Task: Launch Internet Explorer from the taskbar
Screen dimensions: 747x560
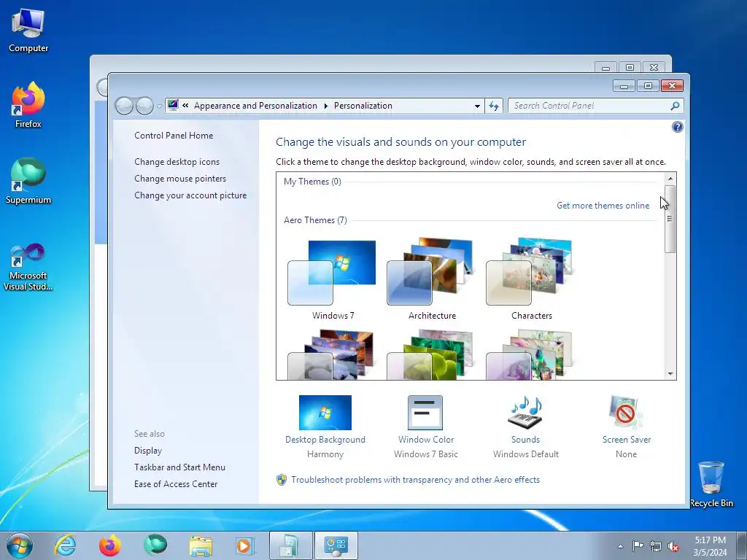Action: pyautogui.click(x=65, y=545)
